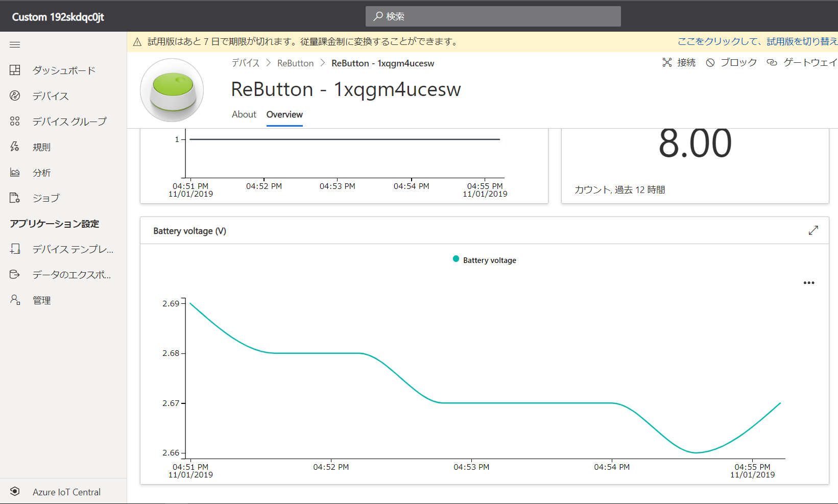838x504 pixels.
Task: Select the Device Templates icon
Action: [x=15, y=249]
